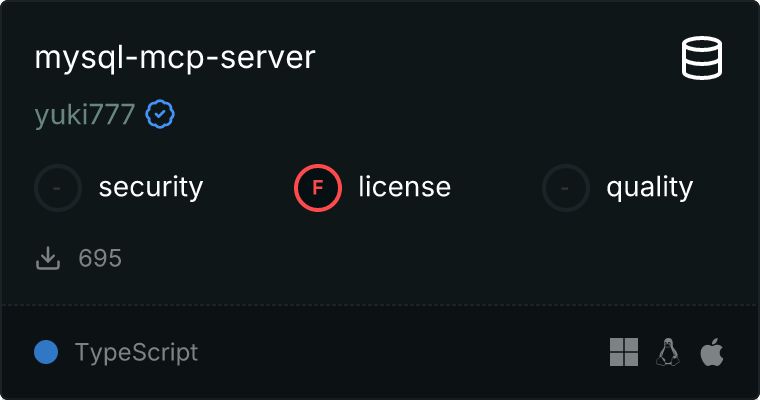Click the download icon next to 695
The image size is (760, 400).
(x=48, y=259)
